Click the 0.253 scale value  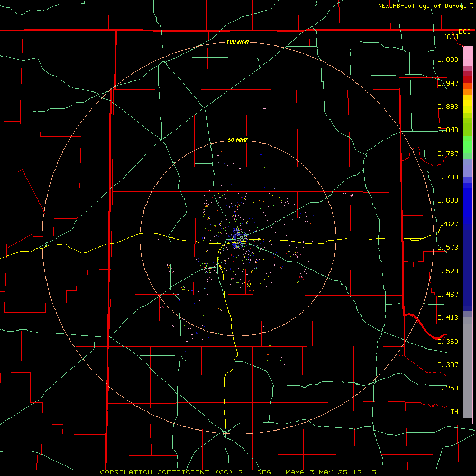tap(448, 388)
